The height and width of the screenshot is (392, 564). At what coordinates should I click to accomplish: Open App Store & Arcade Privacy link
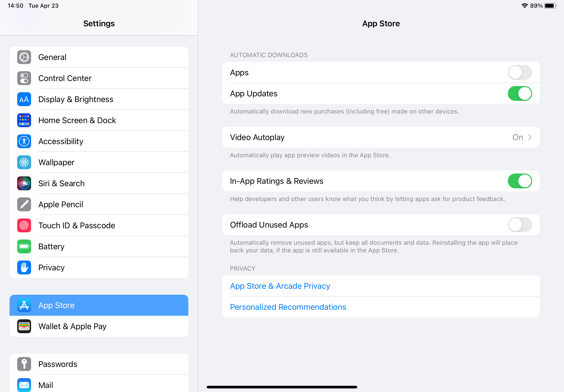[280, 286]
